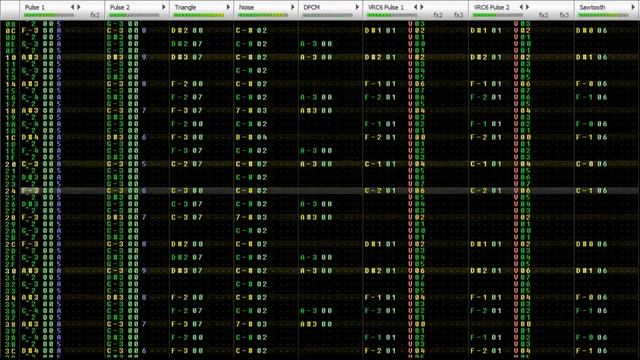The height and width of the screenshot is (360, 640).
Task: Select DPCM note A#3 00 in row 18
Action: coord(316,111)
